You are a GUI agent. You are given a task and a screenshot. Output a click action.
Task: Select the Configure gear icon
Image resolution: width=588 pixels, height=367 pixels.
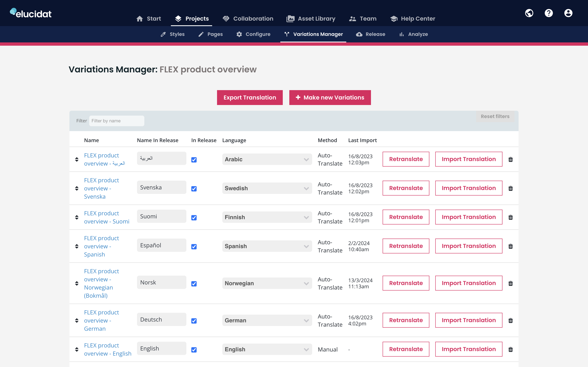(x=239, y=34)
